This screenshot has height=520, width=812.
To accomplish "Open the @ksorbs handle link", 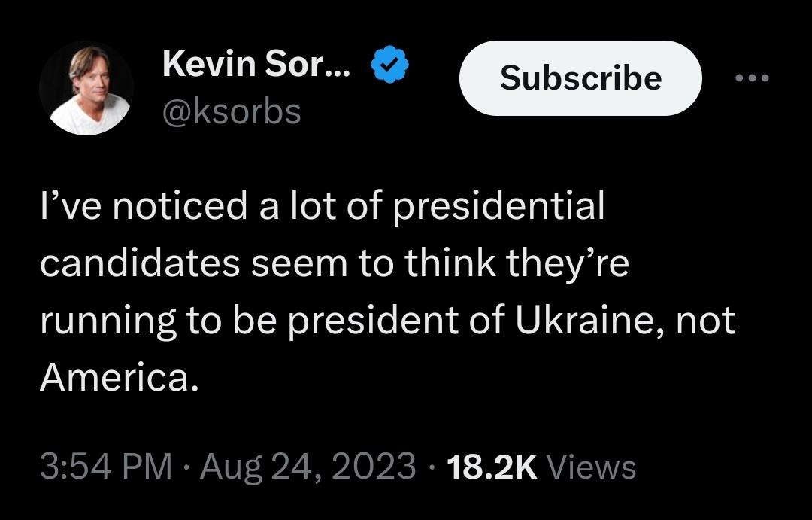I will (x=232, y=112).
